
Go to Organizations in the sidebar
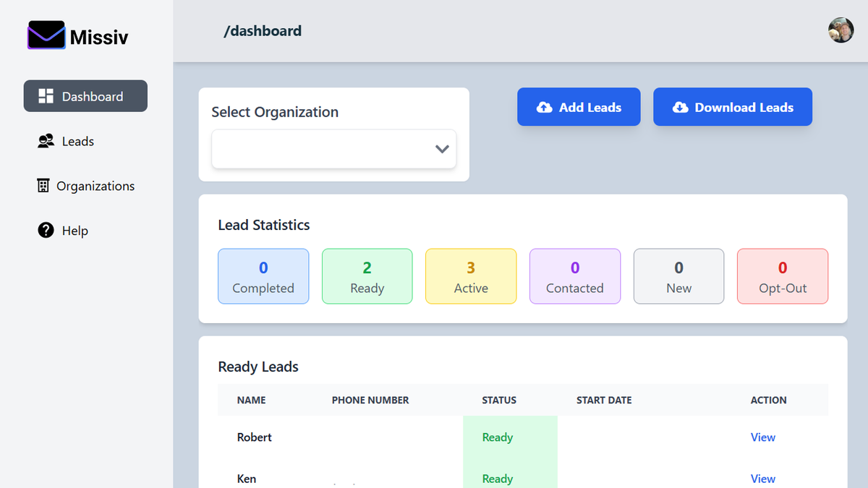click(95, 186)
